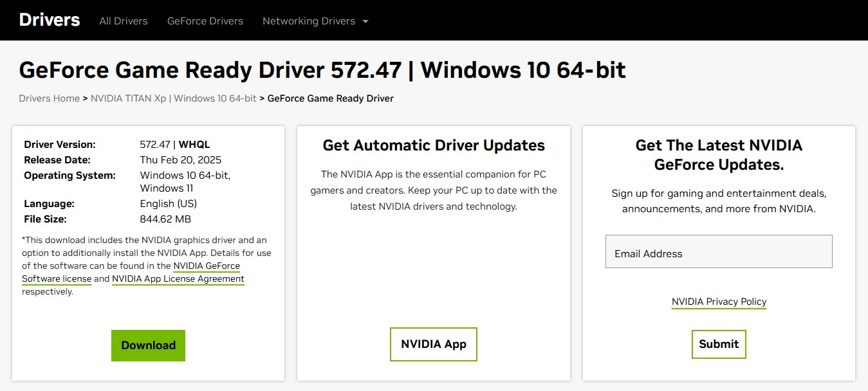868x391 pixels.
Task: Select the driver version 572.47 WHQL text
Action: click(175, 144)
